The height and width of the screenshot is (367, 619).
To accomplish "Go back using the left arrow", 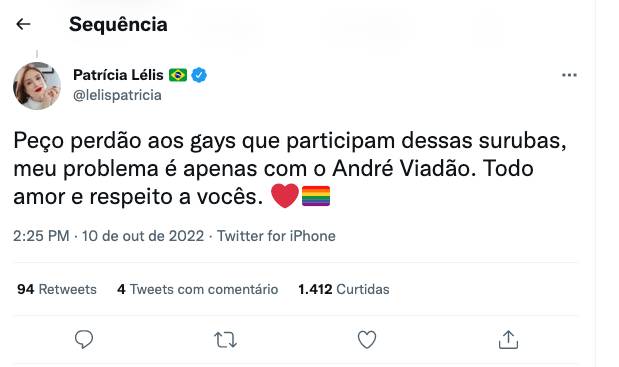I will pos(23,24).
